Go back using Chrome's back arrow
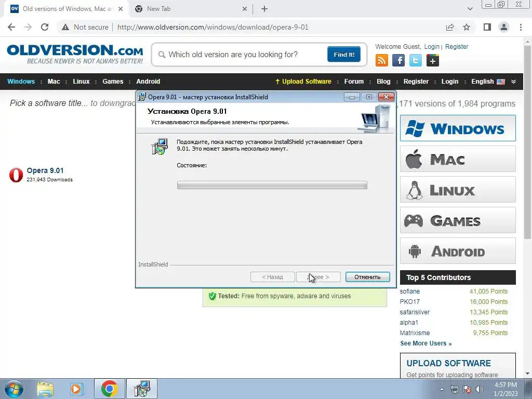The image size is (532, 399). (x=11, y=27)
